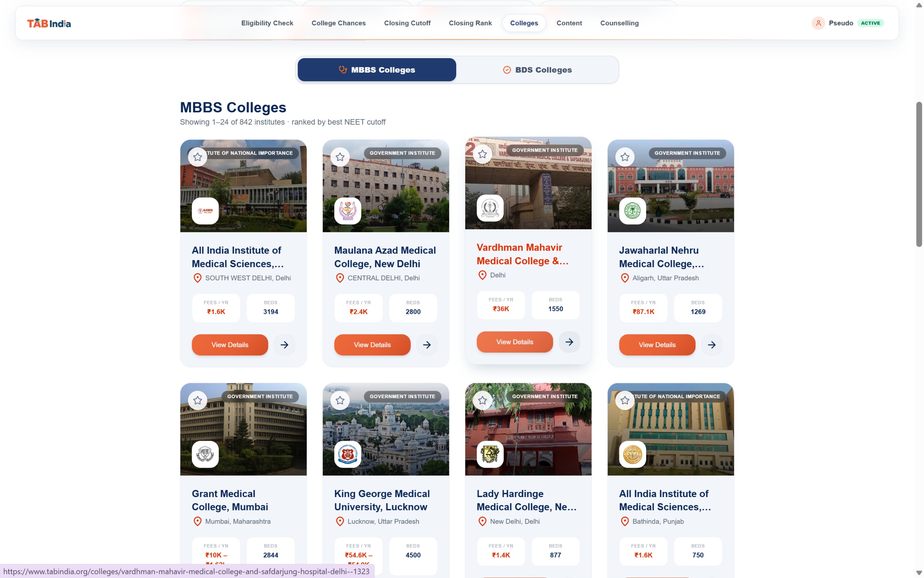The image size is (924, 578).
Task: Open Closing Cutoff nav item
Action: (407, 23)
